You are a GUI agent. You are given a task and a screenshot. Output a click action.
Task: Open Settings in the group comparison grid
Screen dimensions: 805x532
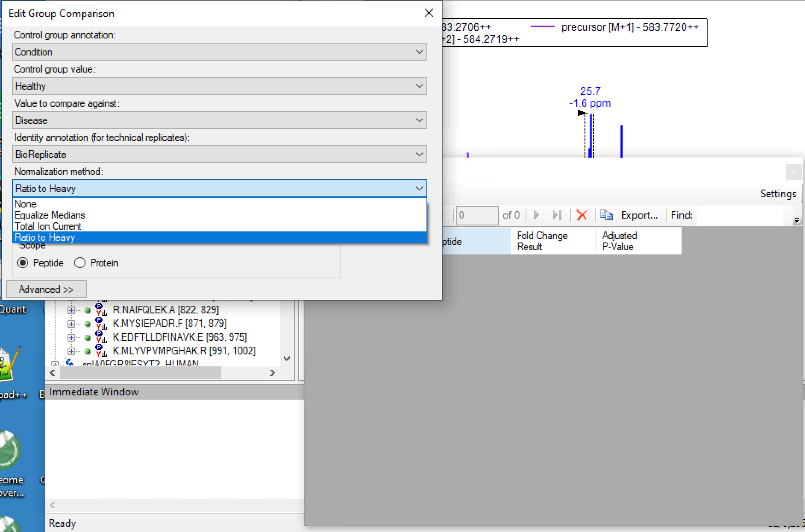tap(778, 194)
